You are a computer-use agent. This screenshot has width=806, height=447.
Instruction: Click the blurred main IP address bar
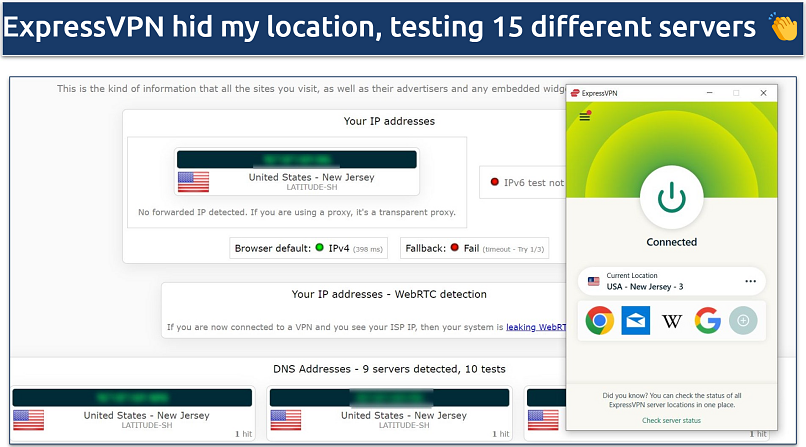tap(296, 159)
